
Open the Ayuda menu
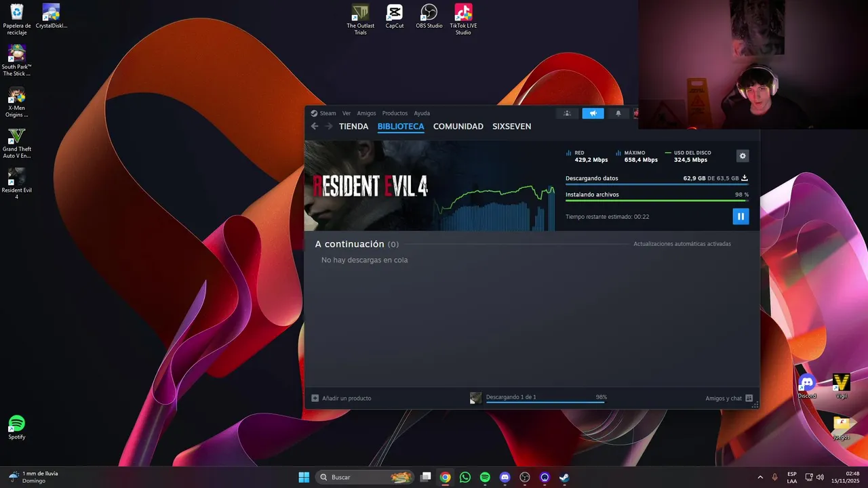422,113
